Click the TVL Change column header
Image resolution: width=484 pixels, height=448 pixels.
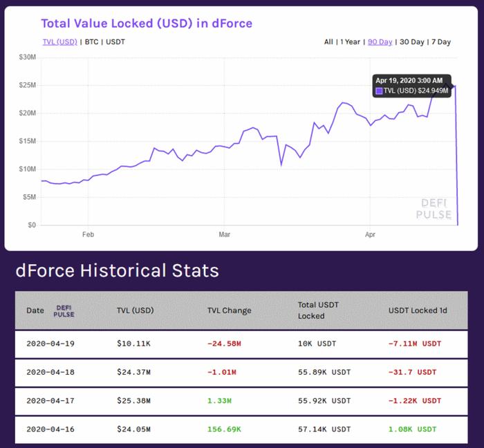click(x=230, y=310)
